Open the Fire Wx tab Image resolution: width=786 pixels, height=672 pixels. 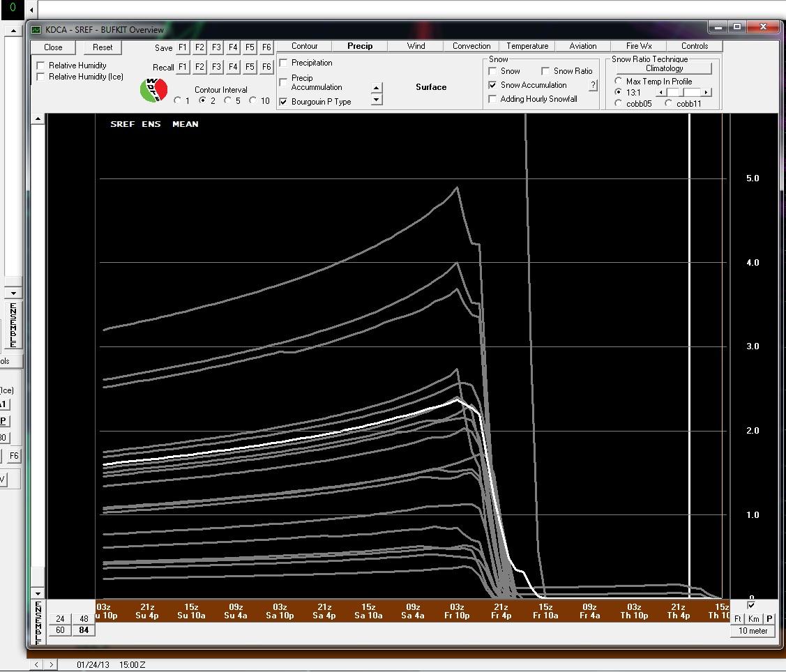639,46
